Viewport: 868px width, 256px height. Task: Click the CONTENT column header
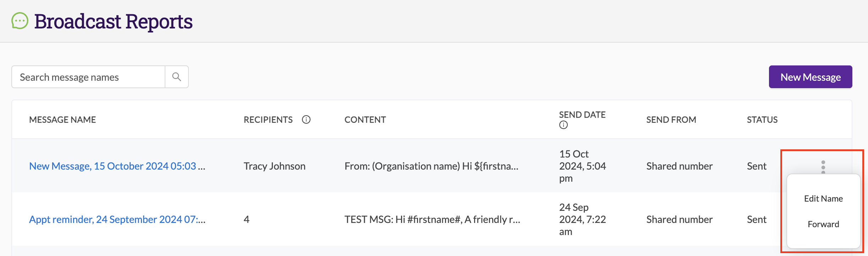pyautogui.click(x=365, y=120)
